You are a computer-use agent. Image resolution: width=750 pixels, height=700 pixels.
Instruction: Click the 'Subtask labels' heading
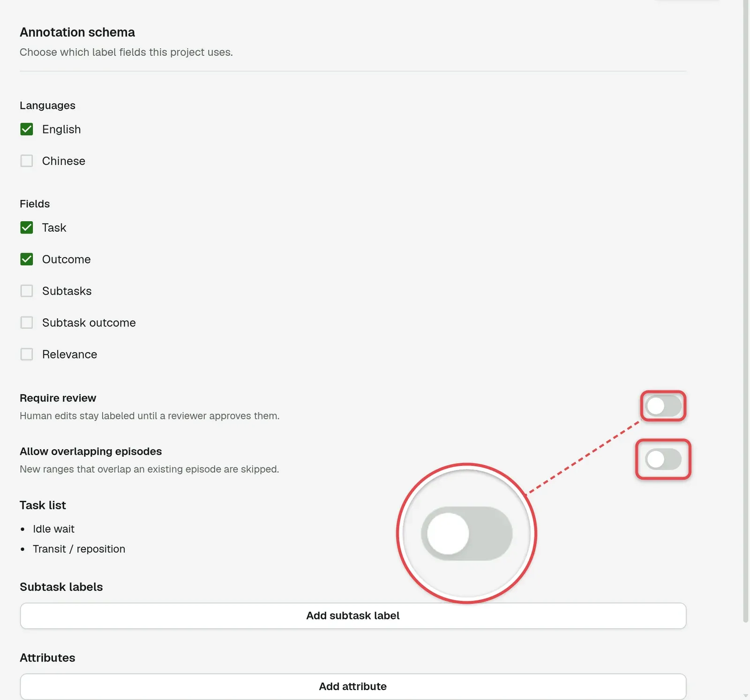[61, 587]
